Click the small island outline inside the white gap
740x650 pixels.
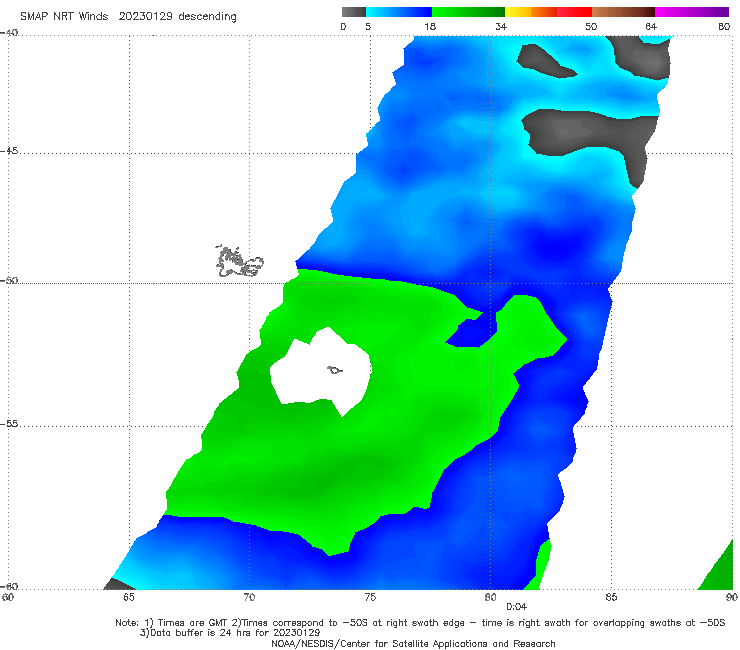coord(335,370)
